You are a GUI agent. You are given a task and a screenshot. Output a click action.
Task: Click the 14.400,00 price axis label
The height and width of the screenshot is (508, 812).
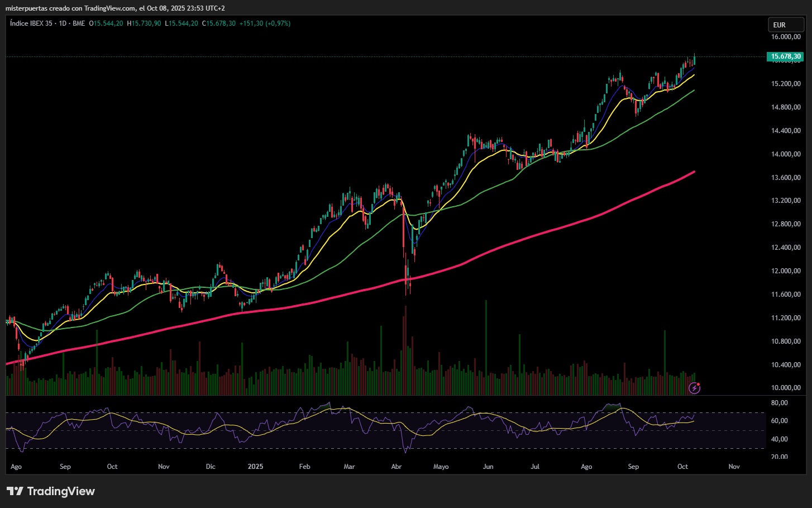point(786,131)
